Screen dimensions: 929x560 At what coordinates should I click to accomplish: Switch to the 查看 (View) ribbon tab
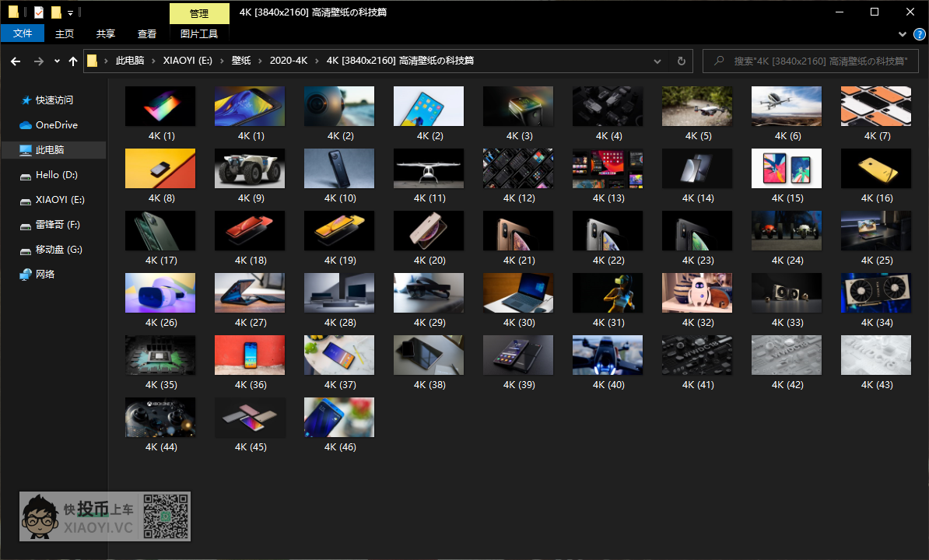[147, 33]
